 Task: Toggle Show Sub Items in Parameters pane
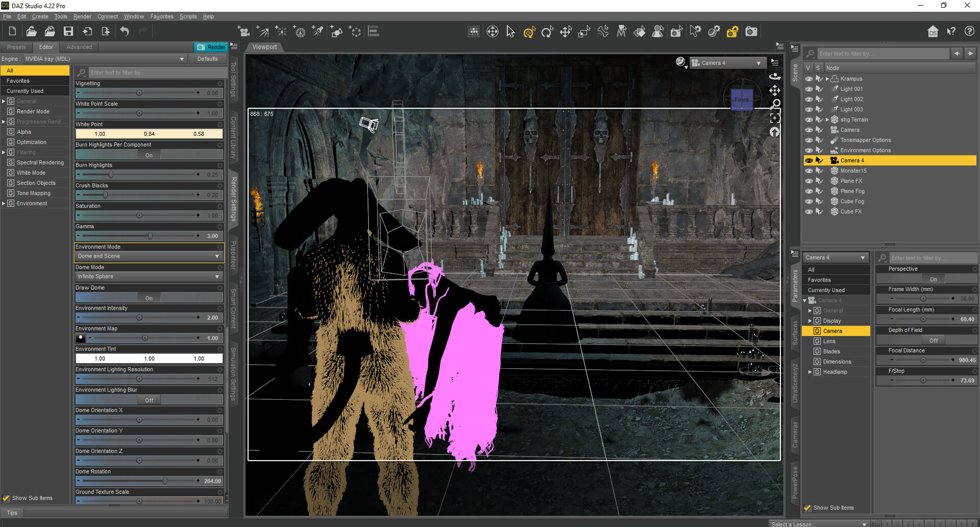coord(807,508)
